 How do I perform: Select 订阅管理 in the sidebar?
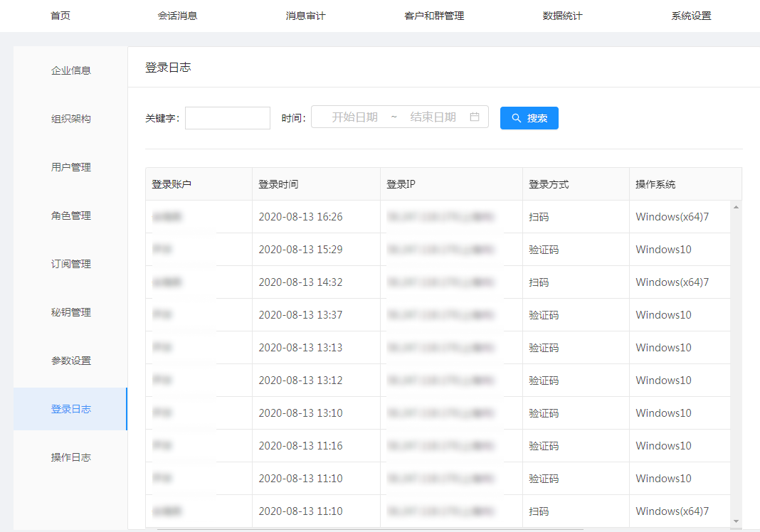point(71,264)
